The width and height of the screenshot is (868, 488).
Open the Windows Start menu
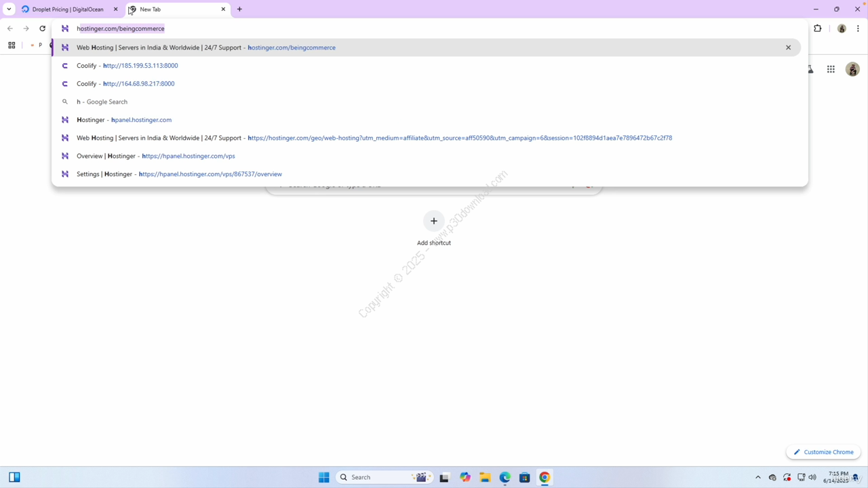click(323, 477)
